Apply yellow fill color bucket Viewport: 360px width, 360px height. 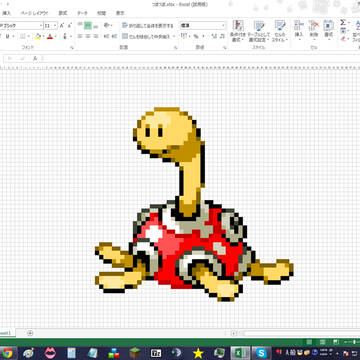pos(38,36)
